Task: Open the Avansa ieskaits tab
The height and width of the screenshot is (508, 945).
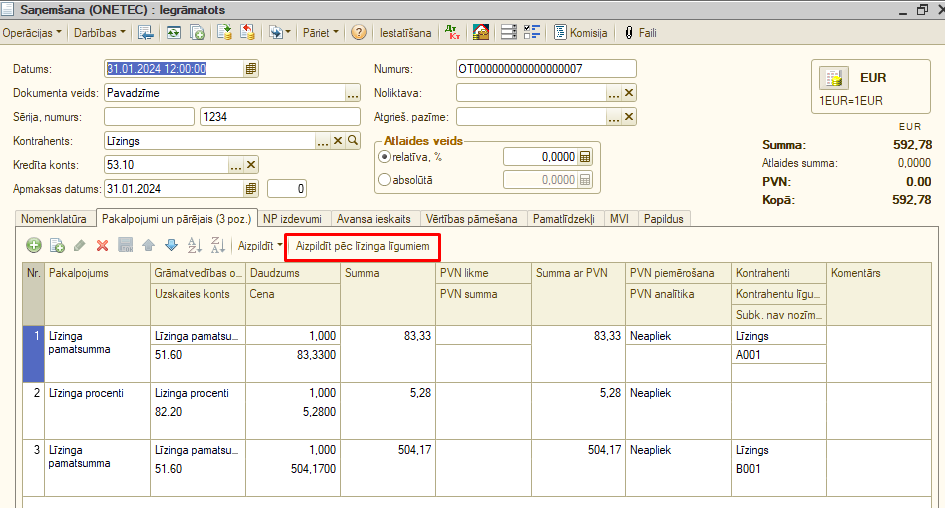Action: (375, 218)
